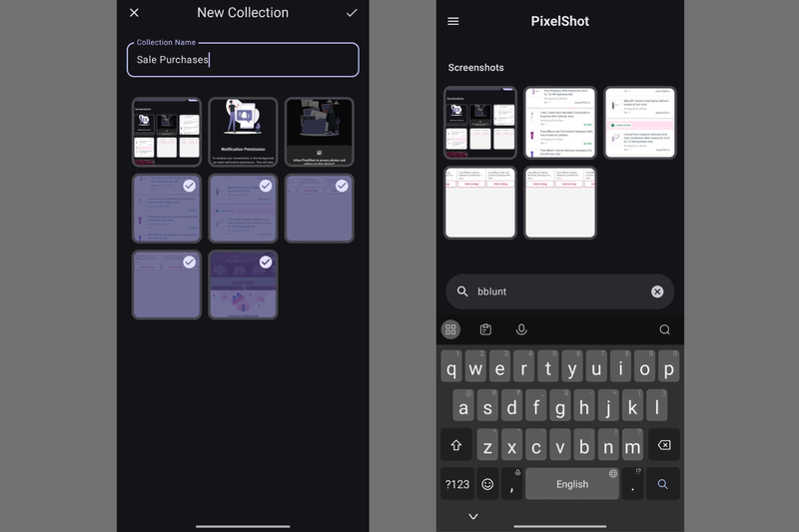Open the PixelShot hamburger menu
The width and height of the screenshot is (799, 532).
[x=453, y=21]
